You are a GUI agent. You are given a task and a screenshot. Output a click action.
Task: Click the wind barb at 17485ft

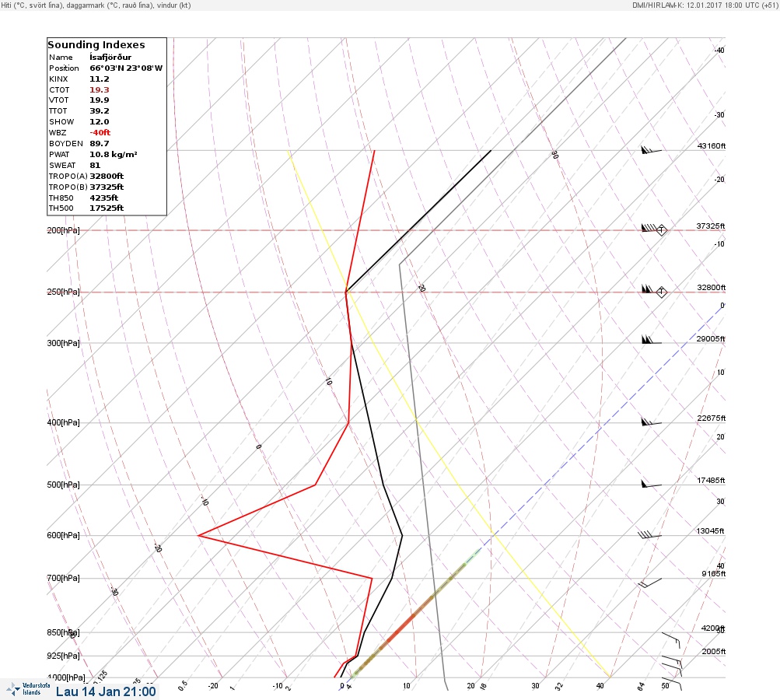click(652, 484)
